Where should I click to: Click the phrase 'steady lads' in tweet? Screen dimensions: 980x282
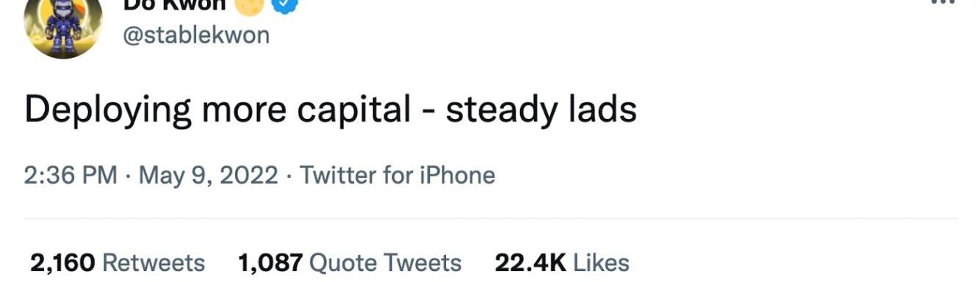[541, 110]
